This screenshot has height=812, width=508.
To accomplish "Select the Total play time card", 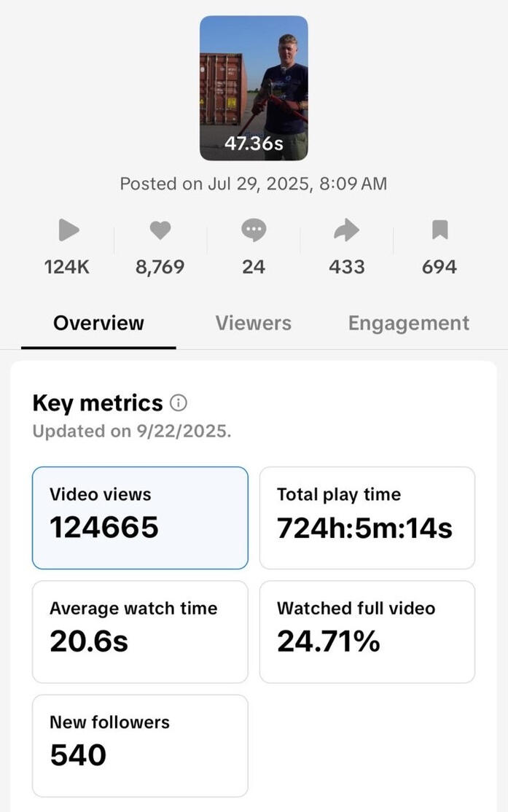I will (367, 518).
